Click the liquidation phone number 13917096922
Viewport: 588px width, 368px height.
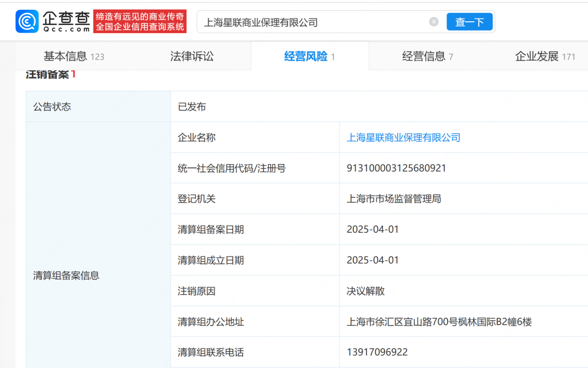(377, 352)
